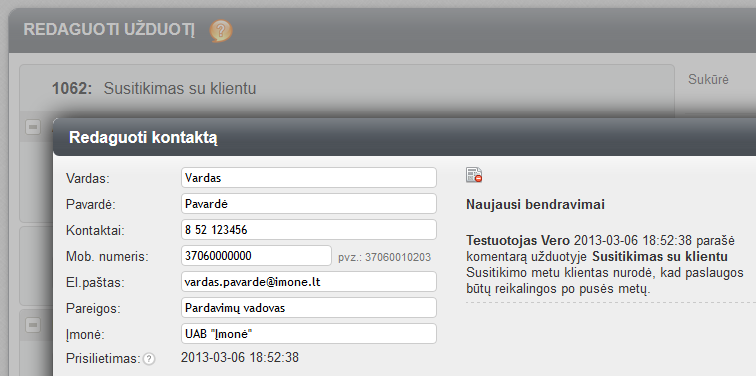The image size is (756, 376).
Task: Edit the Įmonė company field
Action: (309, 334)
